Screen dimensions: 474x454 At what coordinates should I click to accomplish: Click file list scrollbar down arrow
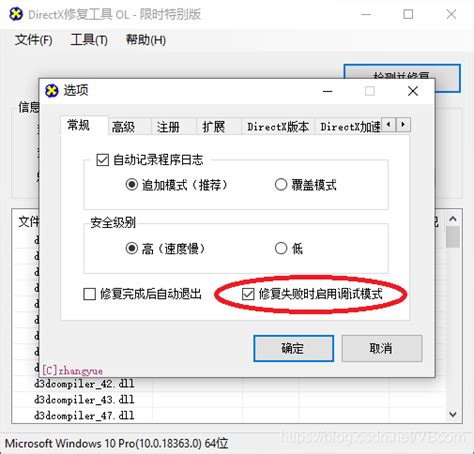[453, 414]
